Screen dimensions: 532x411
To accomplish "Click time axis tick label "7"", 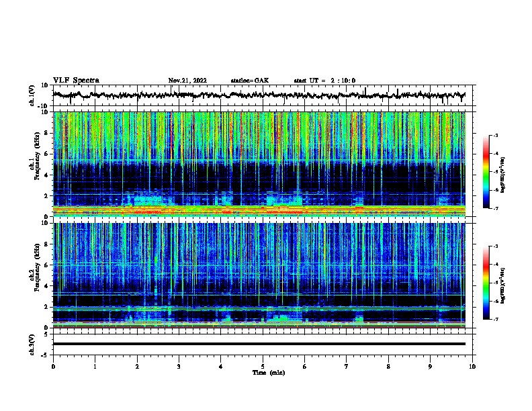I will (347, 367).
